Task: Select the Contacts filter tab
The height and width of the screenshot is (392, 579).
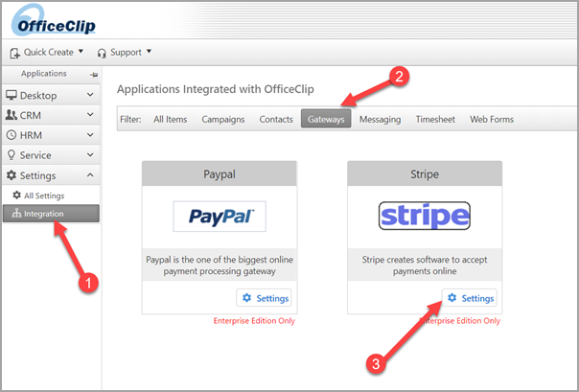Action: [276, 119]
